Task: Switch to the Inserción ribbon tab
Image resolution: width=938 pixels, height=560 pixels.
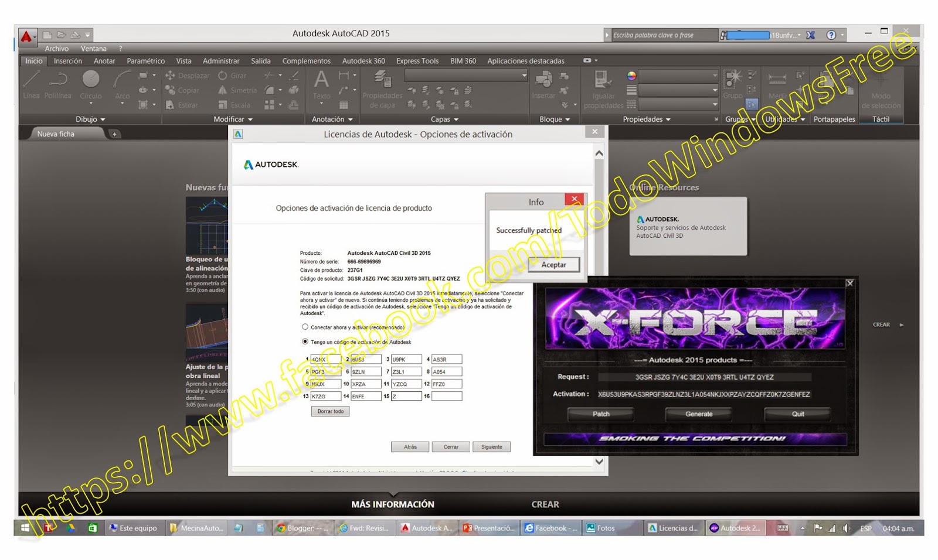Action: tap(68, 61)
